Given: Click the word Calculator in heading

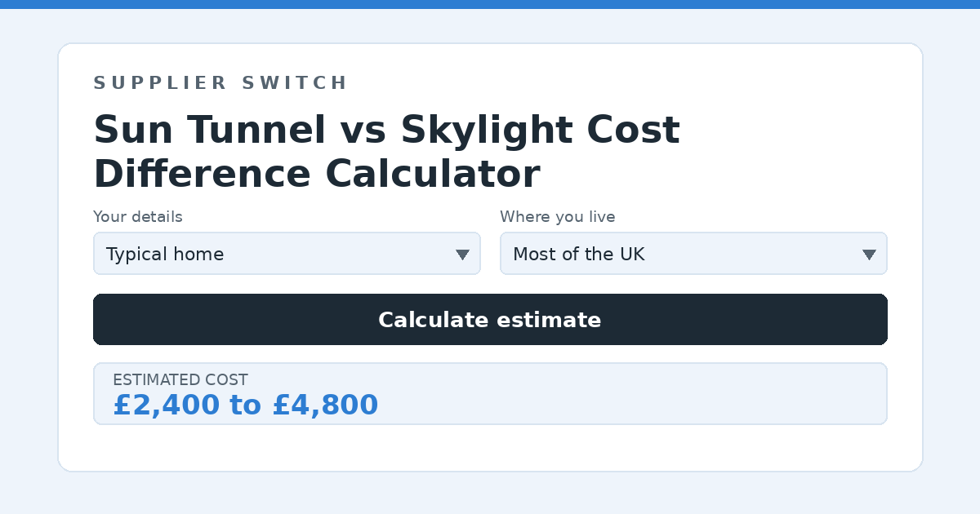Looking at the screenshot, I should 432,175.
